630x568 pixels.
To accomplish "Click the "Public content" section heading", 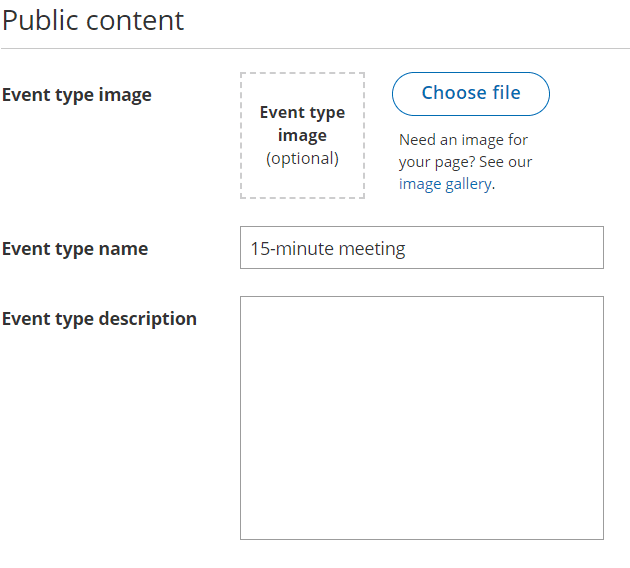I will [x=93, y=20].
